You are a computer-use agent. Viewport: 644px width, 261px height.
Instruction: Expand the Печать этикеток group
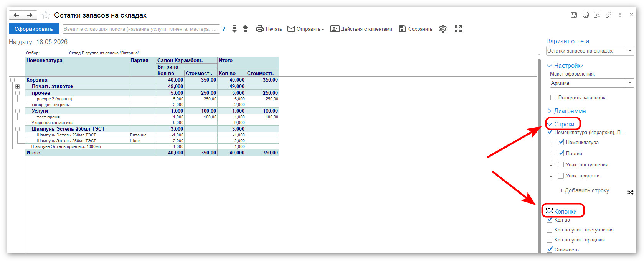[17, 87]
